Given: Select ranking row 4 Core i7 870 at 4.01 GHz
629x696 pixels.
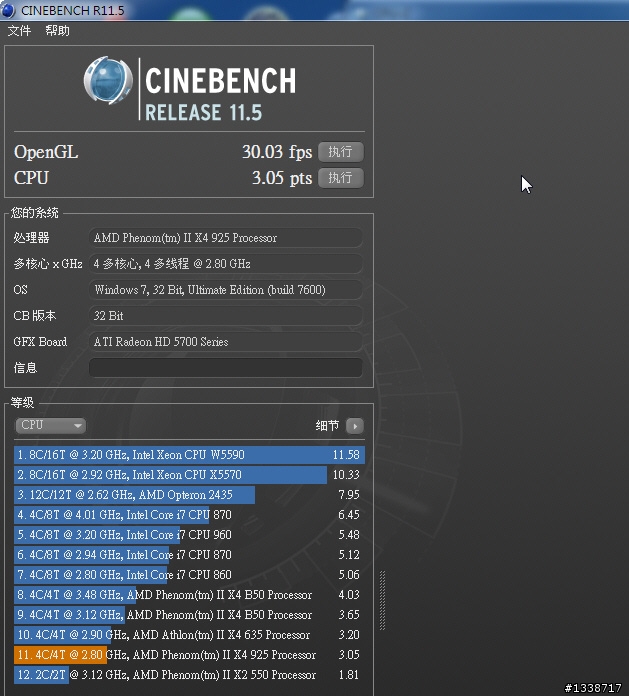Looking at the screenshot, I should tap(189, 515).
